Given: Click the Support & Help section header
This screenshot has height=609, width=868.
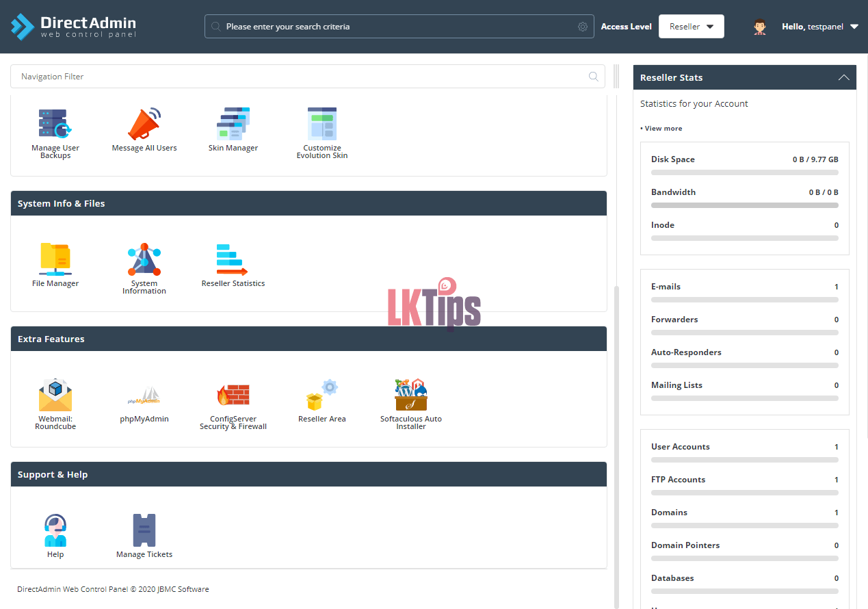Looking at the screenshot, I should (308, 474).
